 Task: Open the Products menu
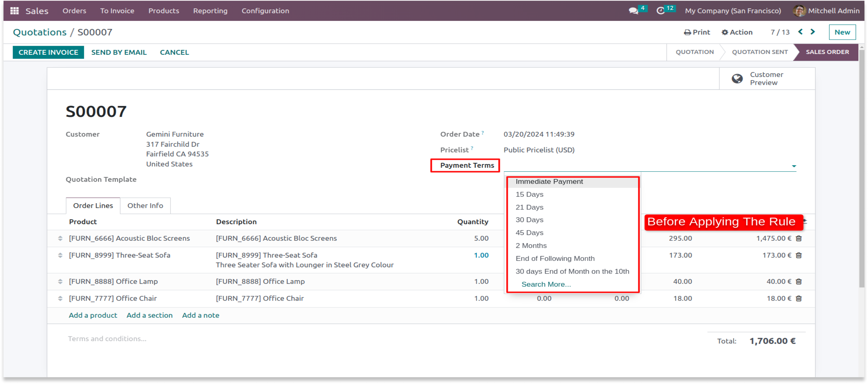pos(163,11)
